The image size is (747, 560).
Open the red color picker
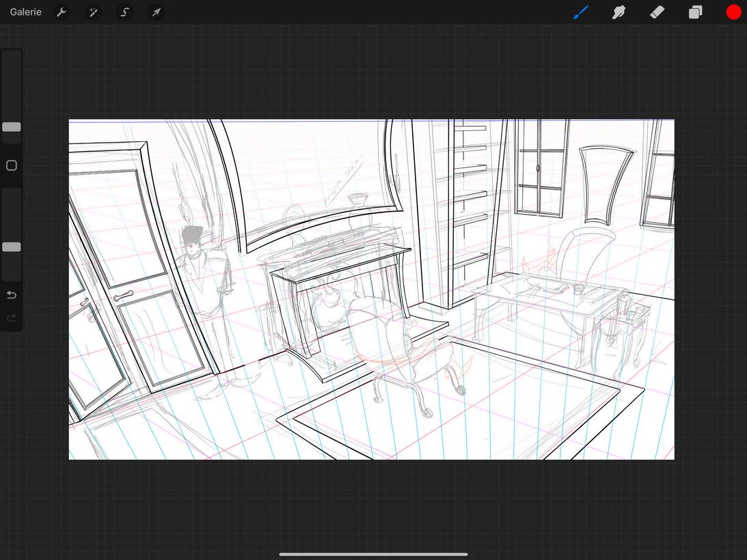tap(733, 12)
